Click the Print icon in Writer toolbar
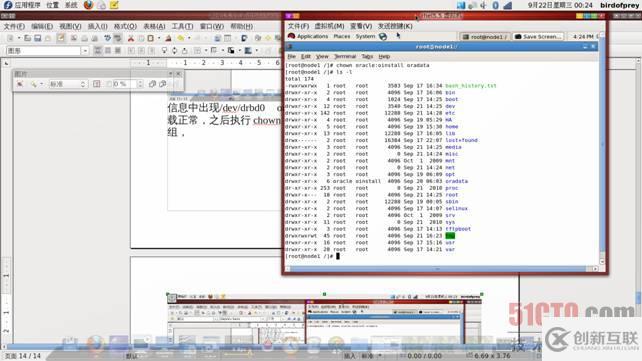The image size is (642, 361). point(84,38)
